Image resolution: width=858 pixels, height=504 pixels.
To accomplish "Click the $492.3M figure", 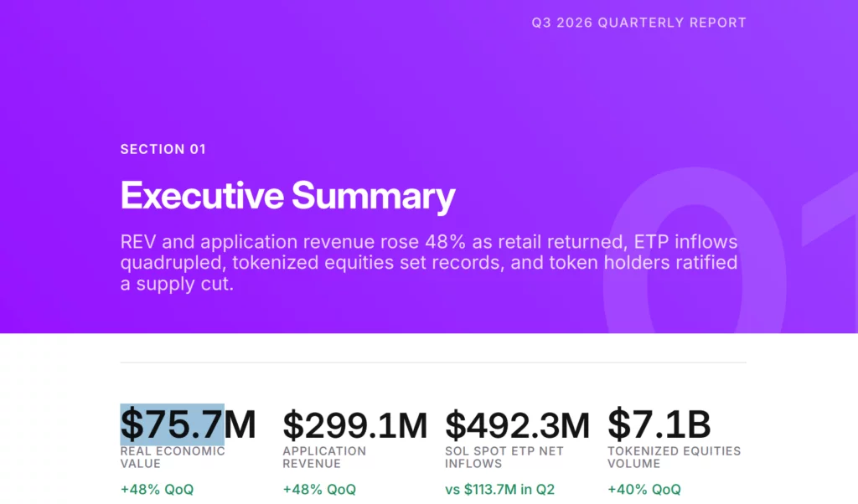I will (517, 425).
